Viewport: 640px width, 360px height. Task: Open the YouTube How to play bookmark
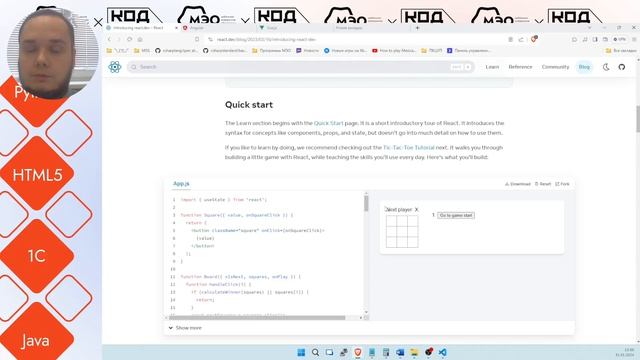(394, 51)
